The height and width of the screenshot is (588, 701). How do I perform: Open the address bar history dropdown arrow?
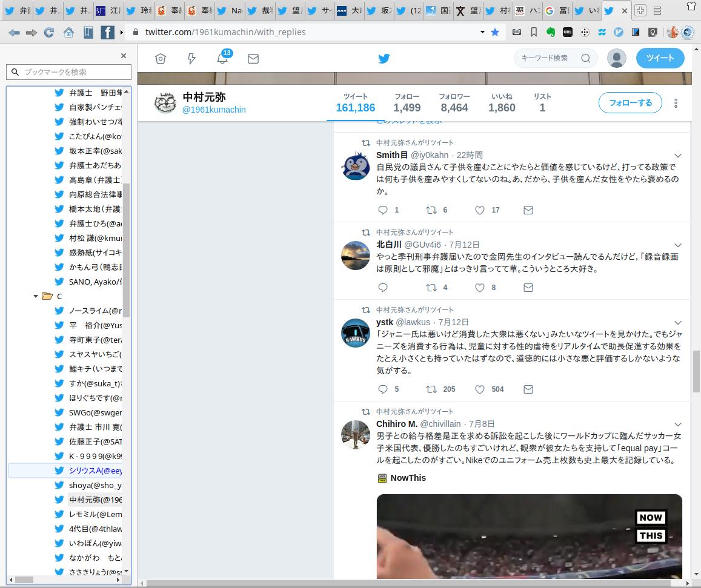[x=482, y=32]
